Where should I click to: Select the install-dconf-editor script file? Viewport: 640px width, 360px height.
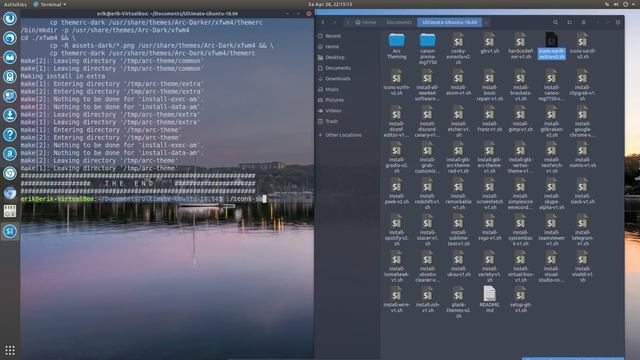(x=396, y=122)
